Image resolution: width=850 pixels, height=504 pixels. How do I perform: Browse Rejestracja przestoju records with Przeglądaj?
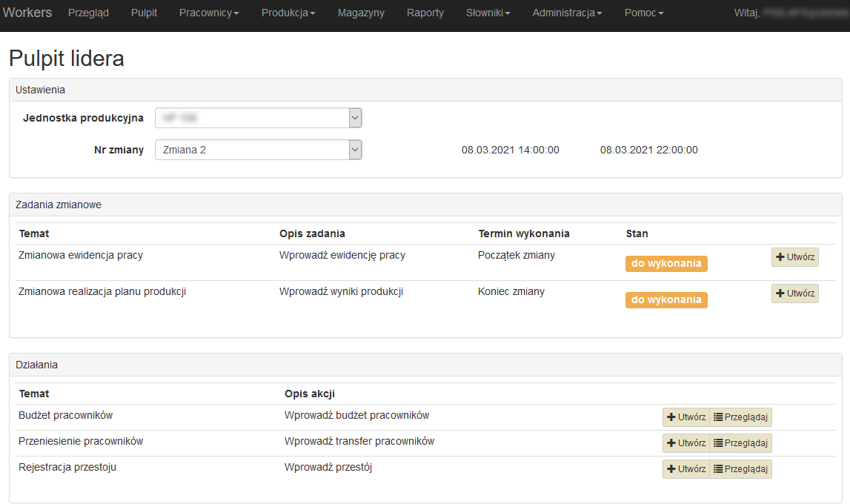coord(740,469)
